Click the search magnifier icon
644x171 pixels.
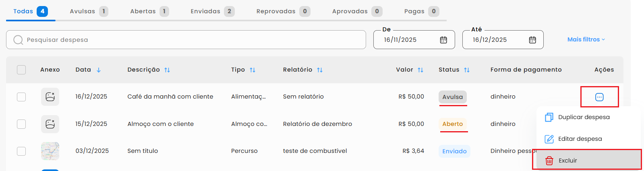pos(18,40)
